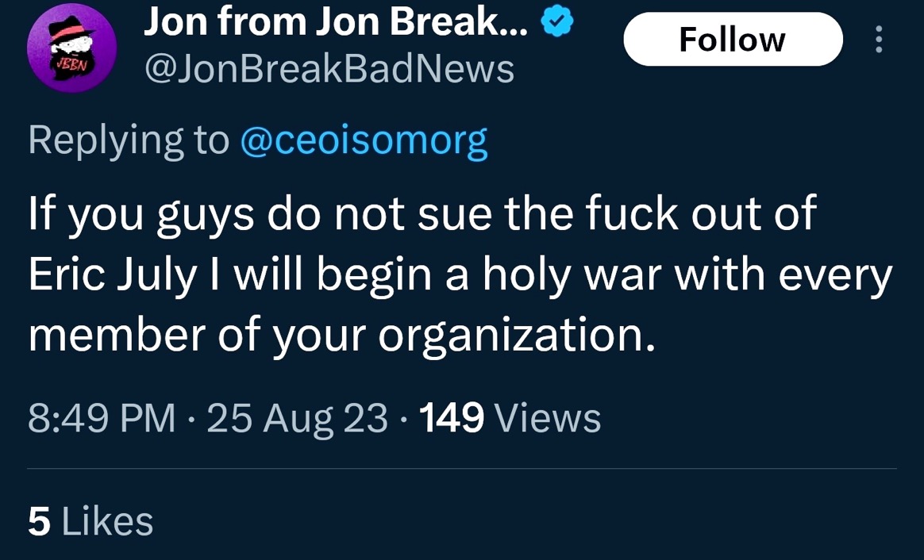This screenshot has width=924, height=560.
Task: Click the number 5 beside Likes
Action: 38,522
